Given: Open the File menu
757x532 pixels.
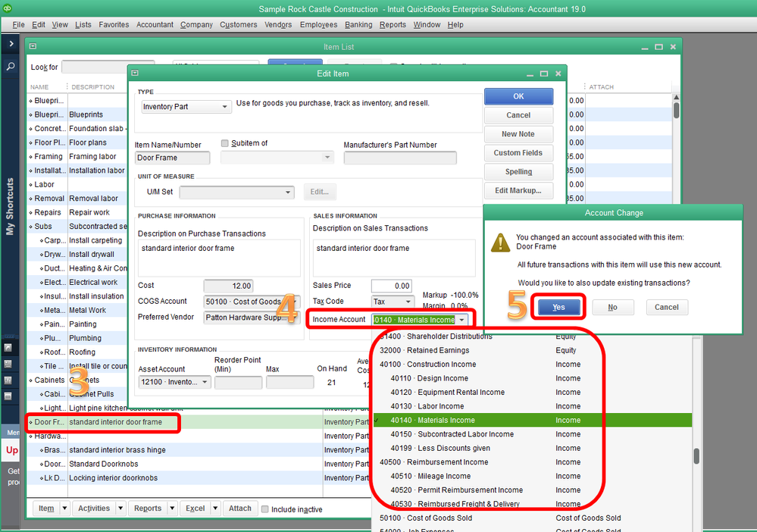Looking at the screenshot, I should [x=18, y=24].
